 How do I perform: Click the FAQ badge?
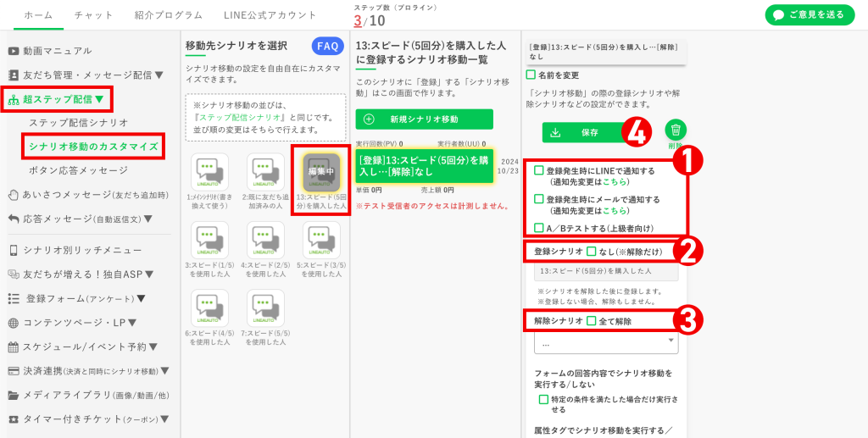click(x=328, y=46)
